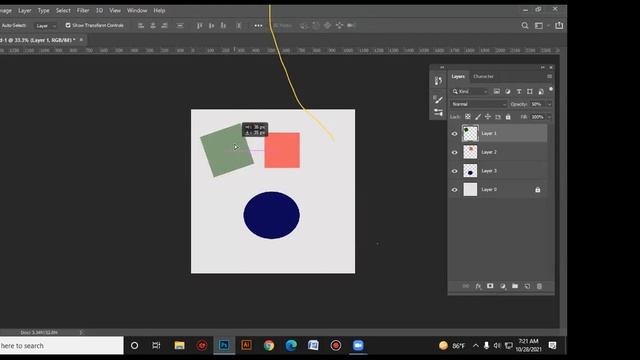Image resolution: width=640 pixels, height=360 pixels.
Task: Create new fill or adjustment layer
Action: 503,286
